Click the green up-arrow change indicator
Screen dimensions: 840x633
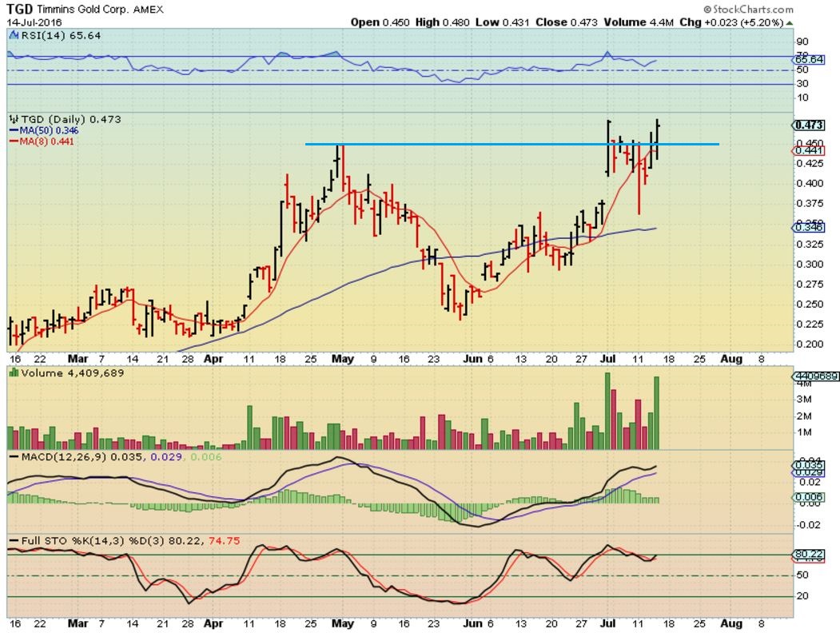click(x=790, y=23)
